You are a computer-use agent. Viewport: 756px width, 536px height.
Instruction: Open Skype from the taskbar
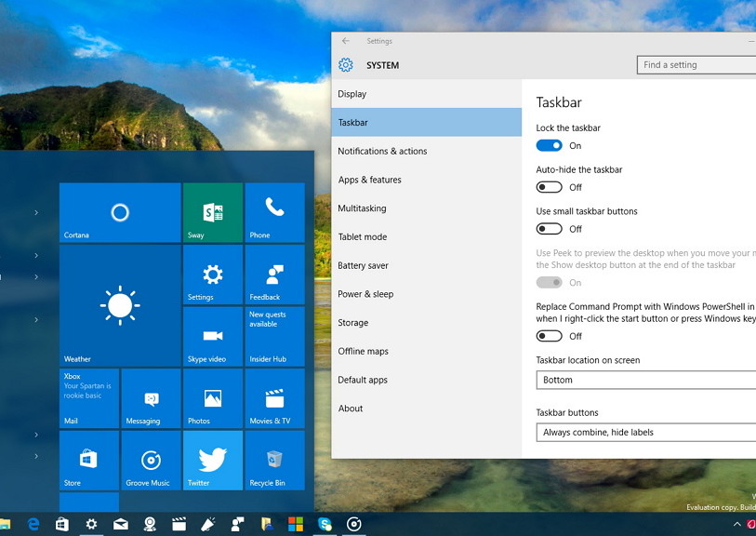click(325, 525)
